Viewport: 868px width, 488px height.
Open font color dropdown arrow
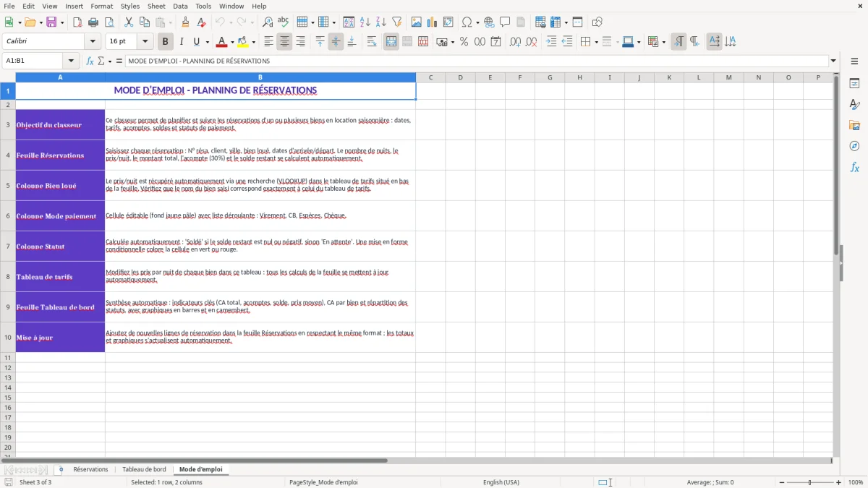click(232, 42)
